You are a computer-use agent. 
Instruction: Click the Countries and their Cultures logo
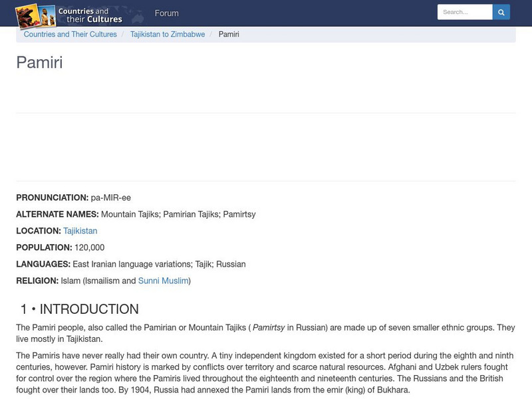point(69,15)
